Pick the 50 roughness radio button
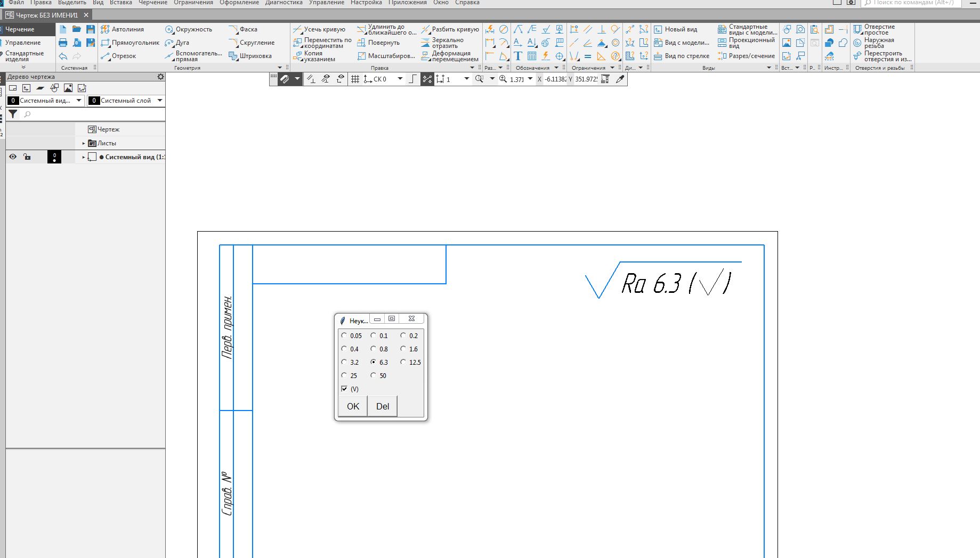980x558 pixels. [x=374, y=375]
